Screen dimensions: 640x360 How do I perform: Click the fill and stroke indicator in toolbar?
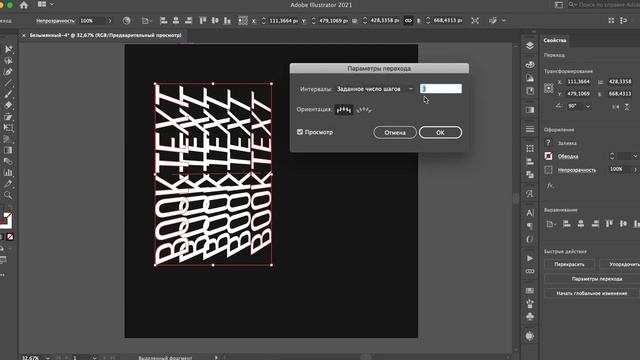coord(6,221)
